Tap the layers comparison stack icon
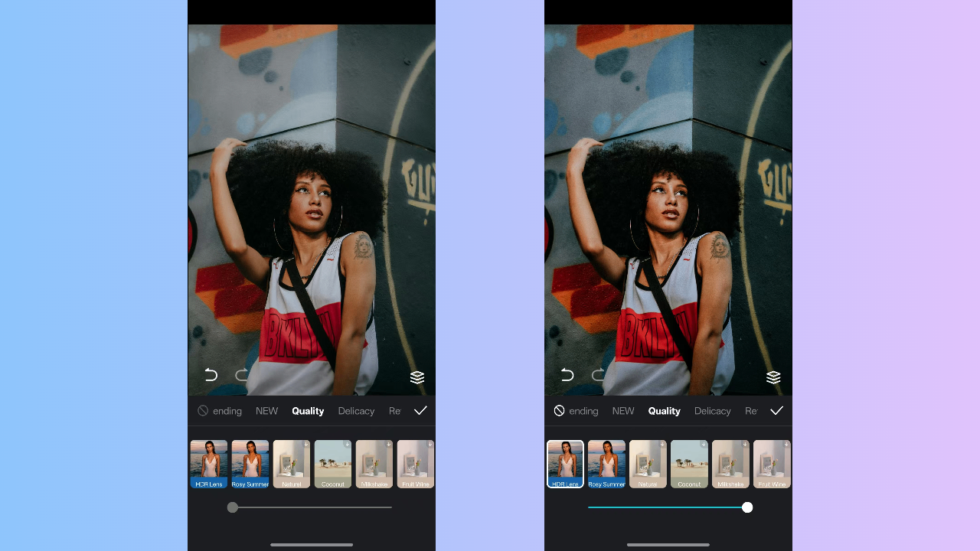Viewport: 980px width, 551px height. coord(416,377)
